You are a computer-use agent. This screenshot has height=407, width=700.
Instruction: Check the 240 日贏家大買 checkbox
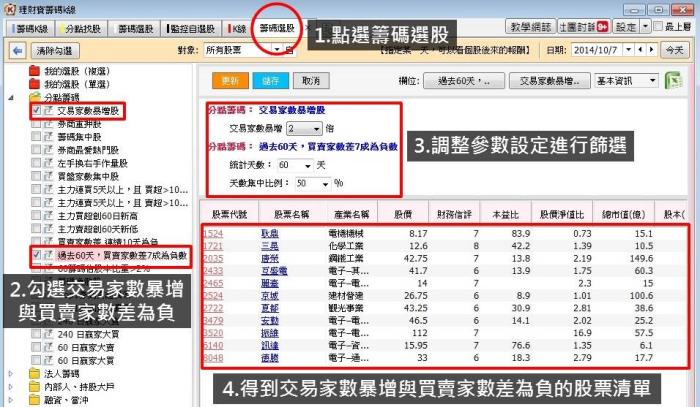point(36,334)
